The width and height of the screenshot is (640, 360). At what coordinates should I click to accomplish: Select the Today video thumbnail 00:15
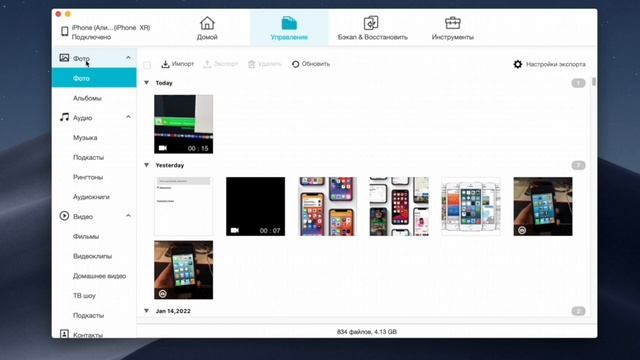pos(183,124)
